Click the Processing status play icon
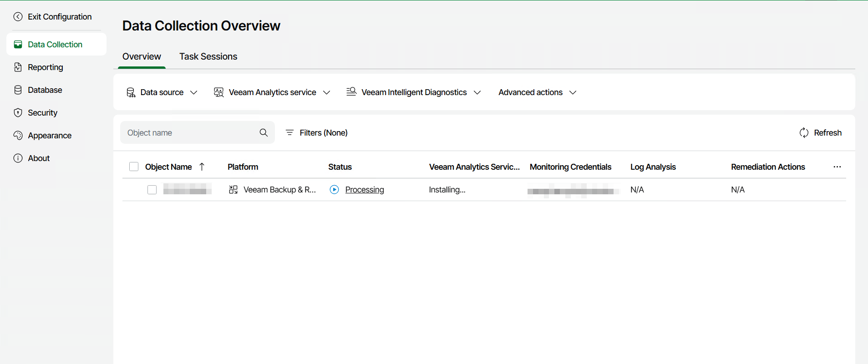The height and width of the screenshot is (364, 868). click(x=334, y=189)
